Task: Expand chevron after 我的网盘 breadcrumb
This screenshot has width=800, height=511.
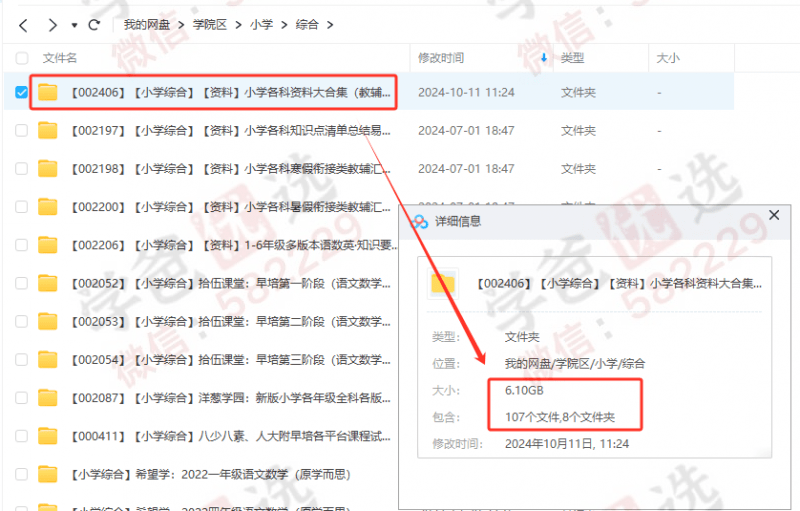Action: (181, 25)
